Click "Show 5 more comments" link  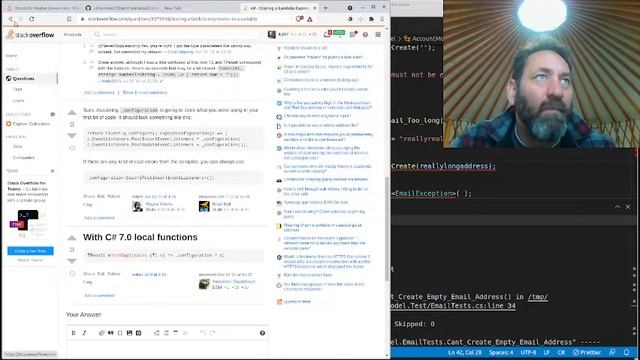(144, 93)
